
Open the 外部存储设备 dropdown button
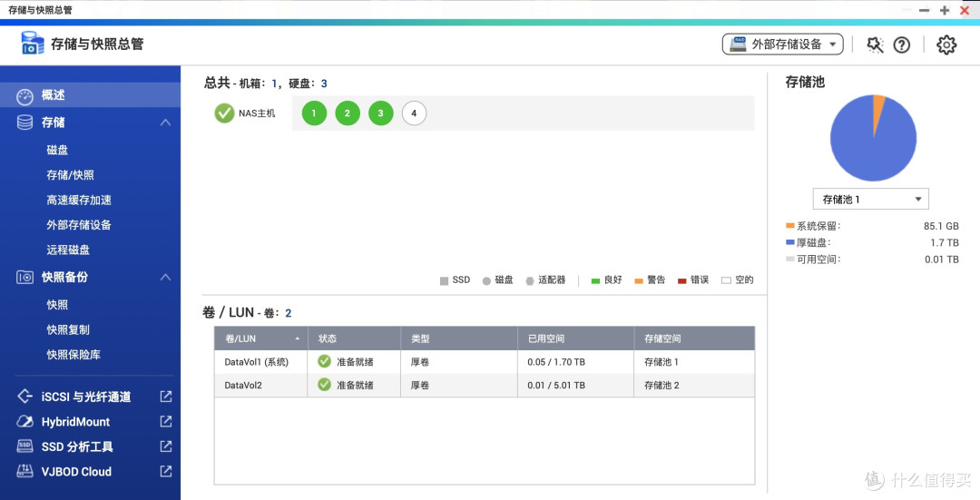click(782, 44)
